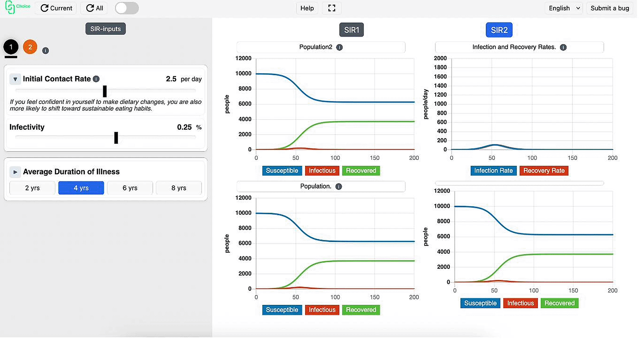Image resolution: width=644 pixels, height=342 pixels.
Task: View info about the Population2 chart
Action: click(x=339, y=47)
